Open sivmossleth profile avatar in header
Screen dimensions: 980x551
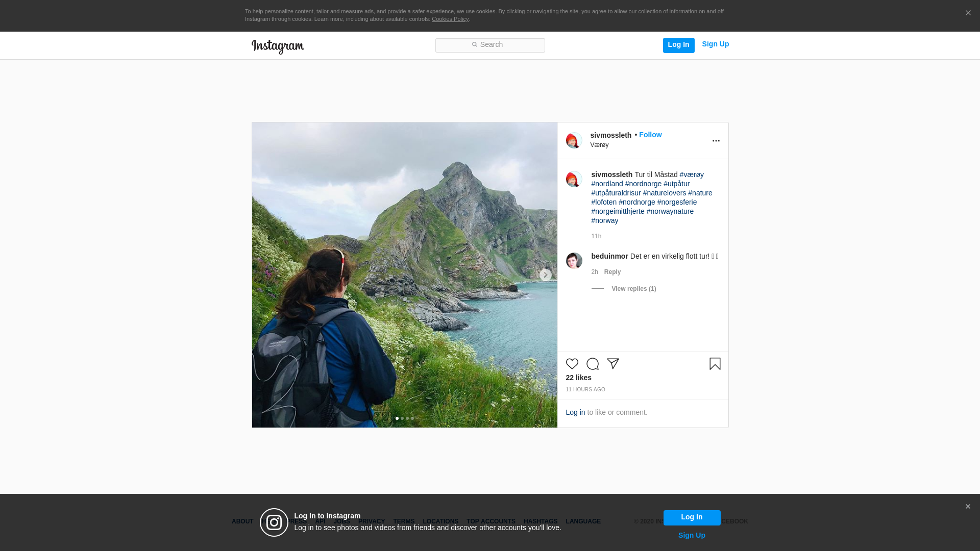pyautogui.click(x=574, y=140)
